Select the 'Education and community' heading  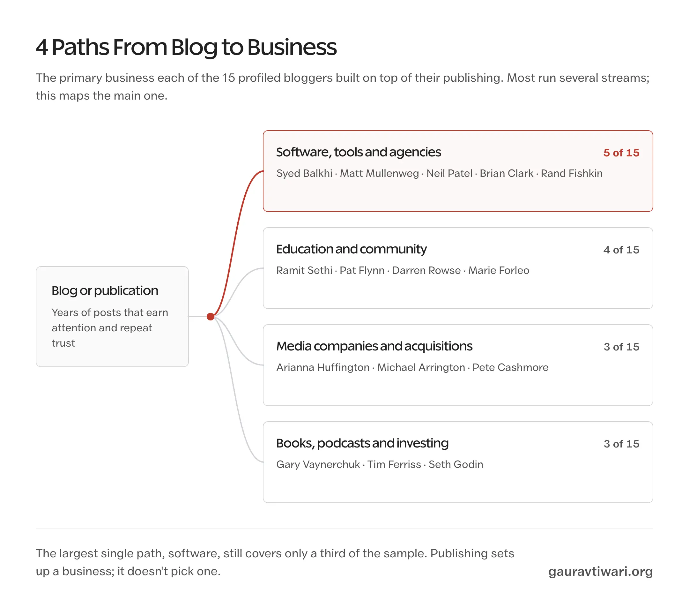point(352,250)
